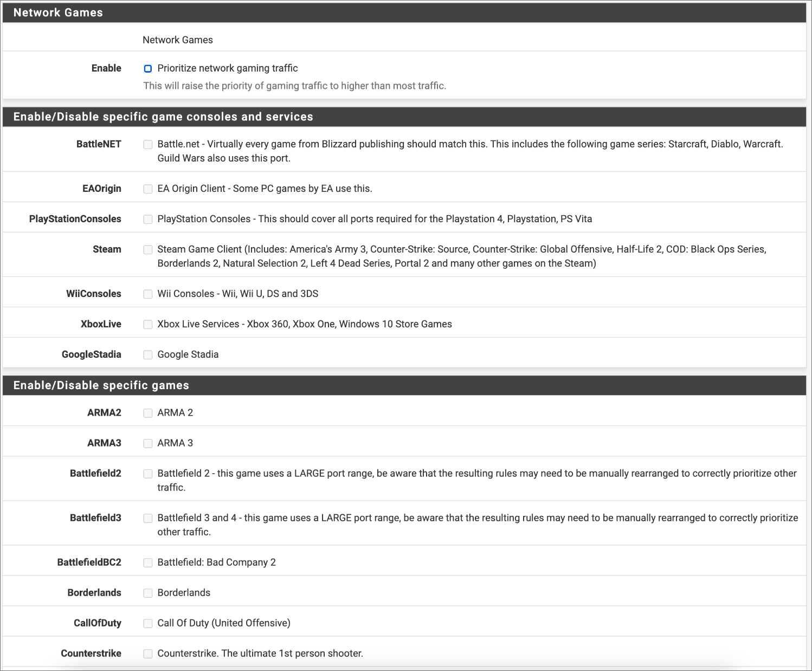Image resolution: width=812 pixels, height=671 pixels.
Task: Enable Prioritize network gaming traffic checkbox
Action: (x=148, y=69)
